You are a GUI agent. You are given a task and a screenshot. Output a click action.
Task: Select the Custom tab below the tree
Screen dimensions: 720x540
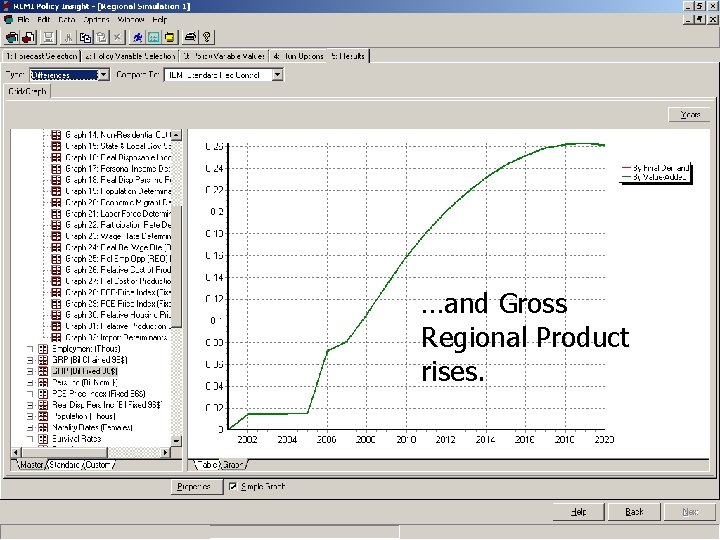coord(98,465)
